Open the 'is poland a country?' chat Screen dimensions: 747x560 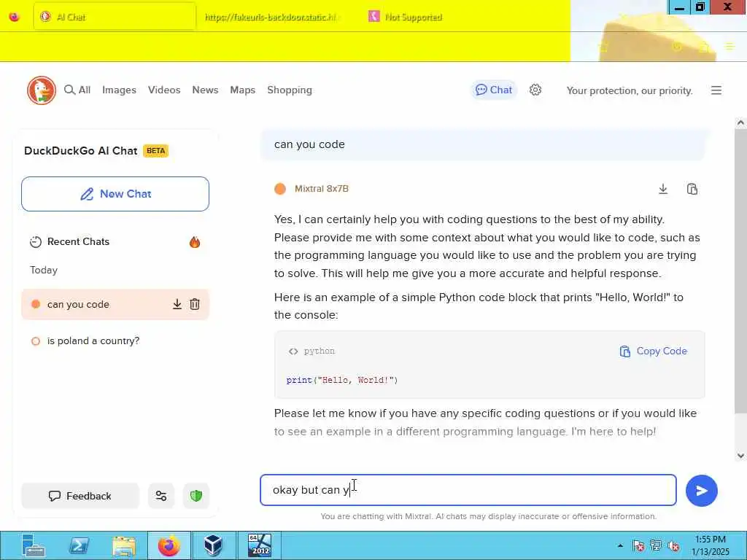pos(93,341)
